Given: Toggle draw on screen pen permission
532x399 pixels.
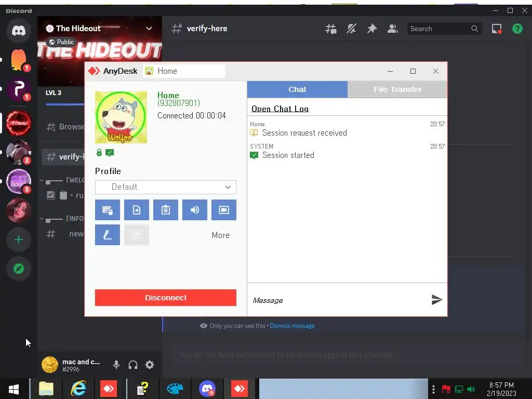Looking at the screenshot, I should tap(107, 235).
